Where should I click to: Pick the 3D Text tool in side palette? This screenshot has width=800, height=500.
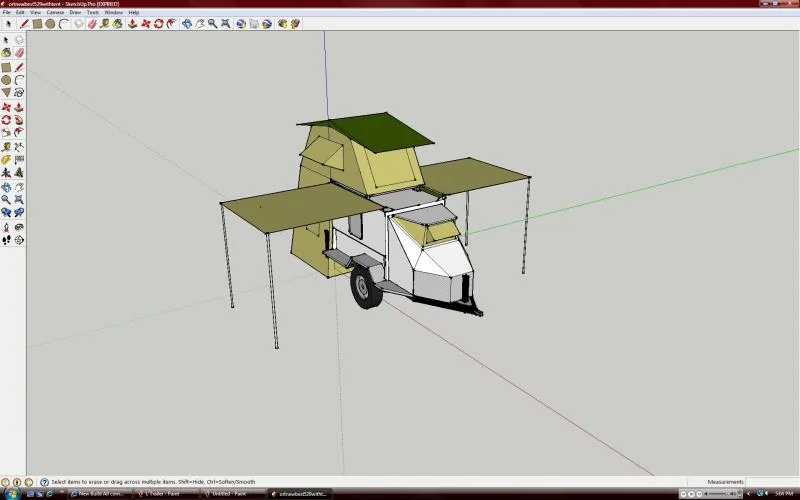(19, 172)
